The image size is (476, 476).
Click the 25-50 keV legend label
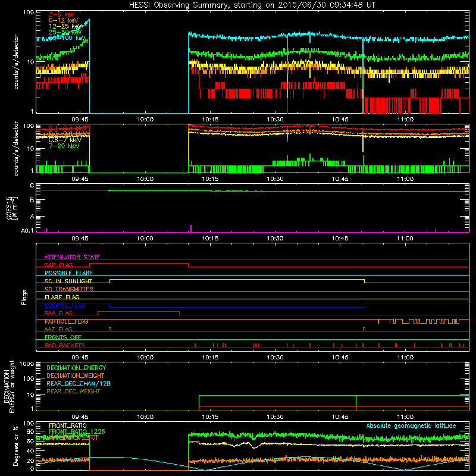[x=65, y=32]
